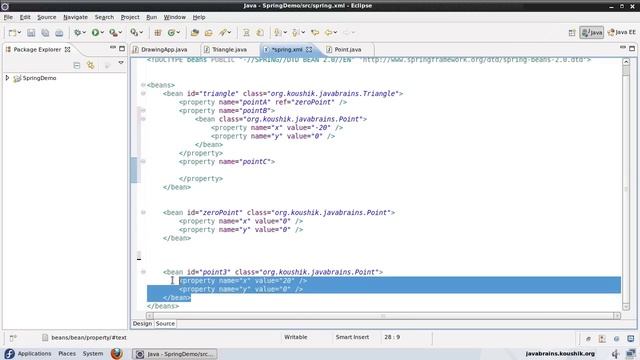Click the New Java Package icon
Image resolution: width=640 pixels, height=360 pixels.
coord(158,33)
